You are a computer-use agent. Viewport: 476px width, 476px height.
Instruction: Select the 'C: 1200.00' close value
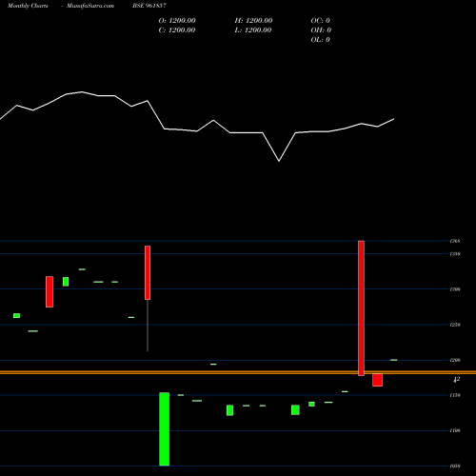[177, 30]
